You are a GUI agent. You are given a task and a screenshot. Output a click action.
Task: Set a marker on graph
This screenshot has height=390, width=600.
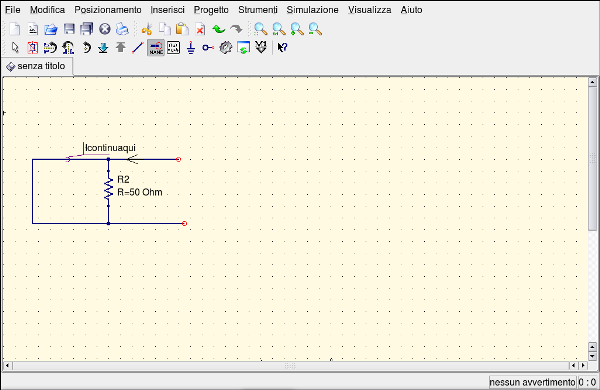click(261, 47)
